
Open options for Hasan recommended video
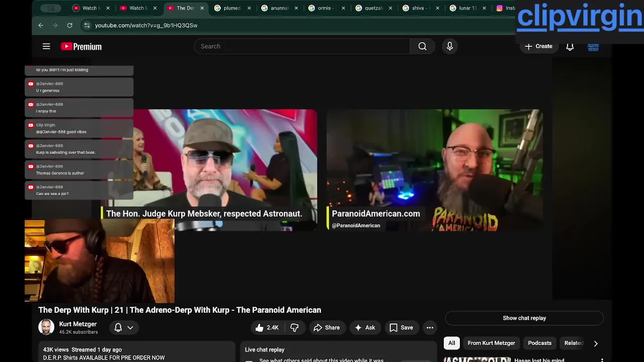coord(602,360)
